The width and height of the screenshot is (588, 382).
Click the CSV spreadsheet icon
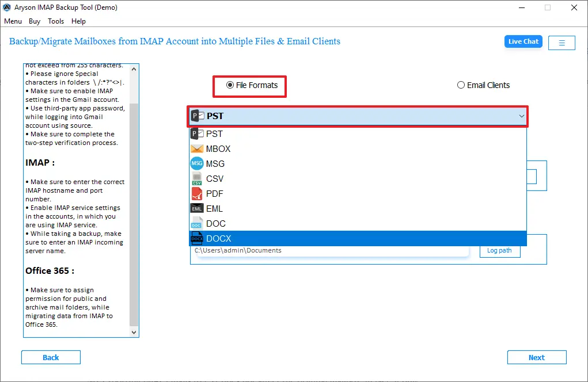click(x=197, y=179)
